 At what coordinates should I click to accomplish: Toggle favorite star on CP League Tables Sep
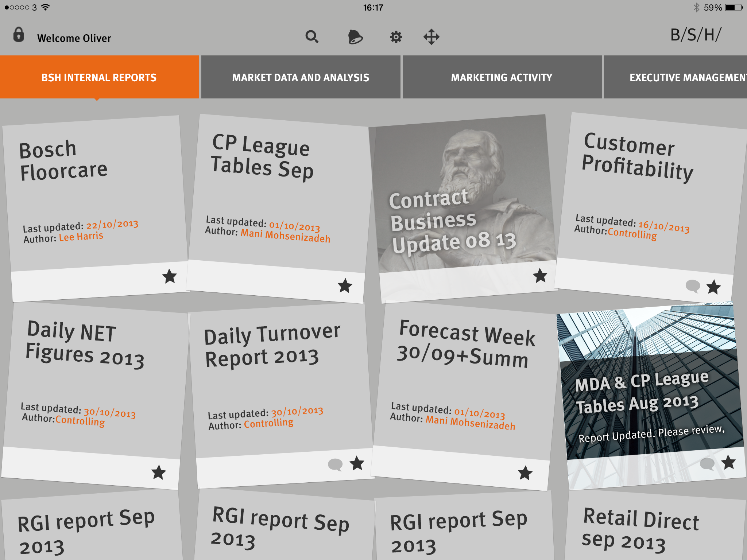[345, 286]
